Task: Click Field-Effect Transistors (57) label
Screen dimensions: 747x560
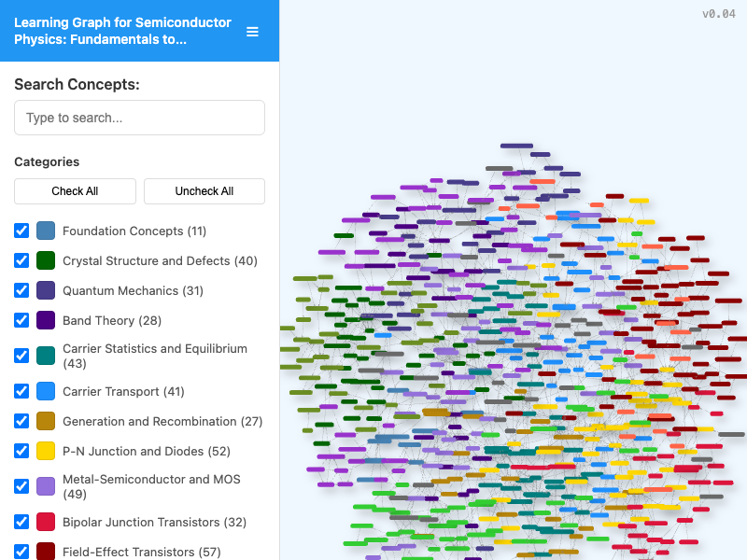Action: point(142,552)
